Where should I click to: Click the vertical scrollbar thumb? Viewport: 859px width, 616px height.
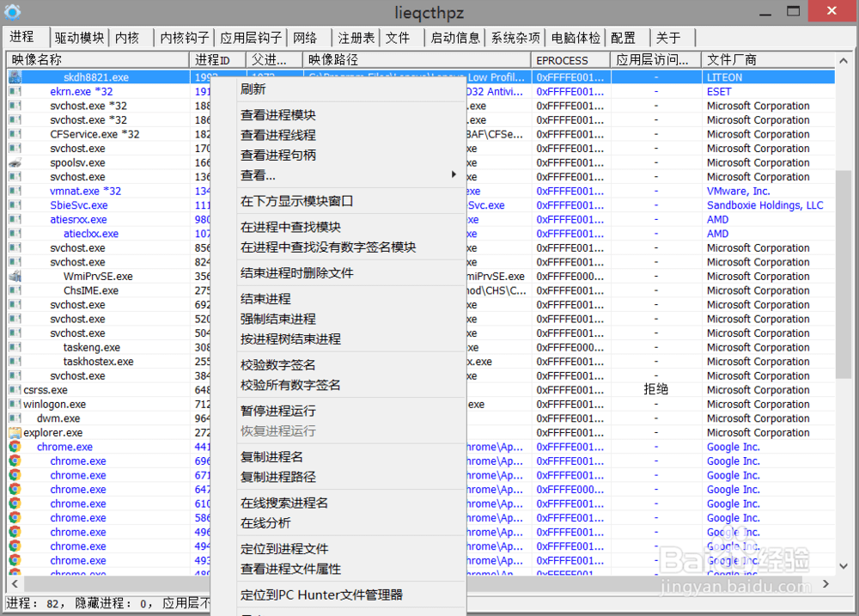point(844,275)
